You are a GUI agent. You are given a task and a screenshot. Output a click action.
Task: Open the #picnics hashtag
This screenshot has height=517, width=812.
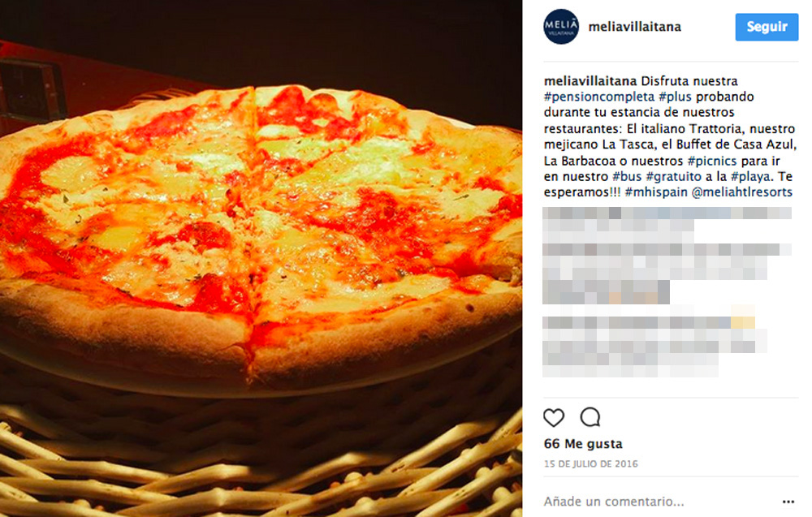[712, 161]
